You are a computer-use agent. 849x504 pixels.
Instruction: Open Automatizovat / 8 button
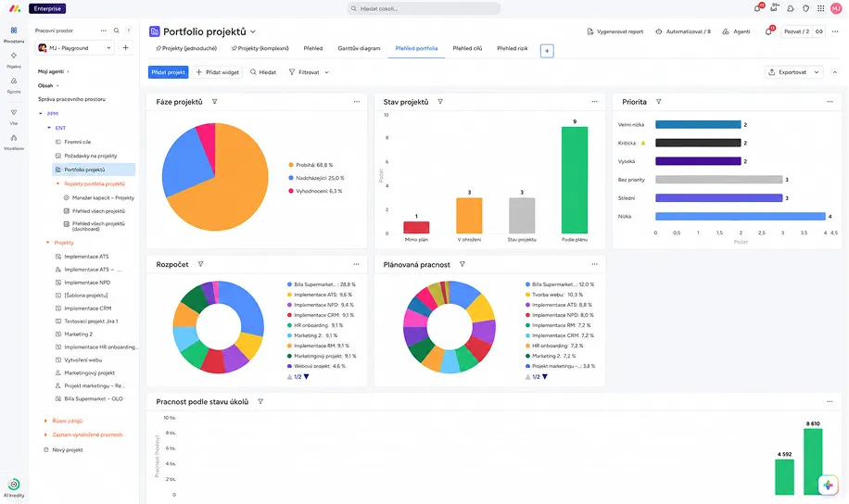(683, 31)
